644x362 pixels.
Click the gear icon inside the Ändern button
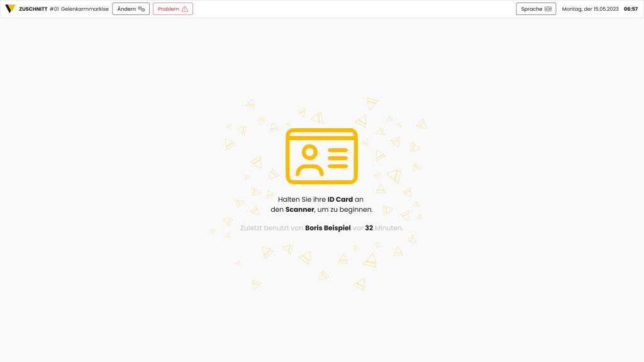142,9
